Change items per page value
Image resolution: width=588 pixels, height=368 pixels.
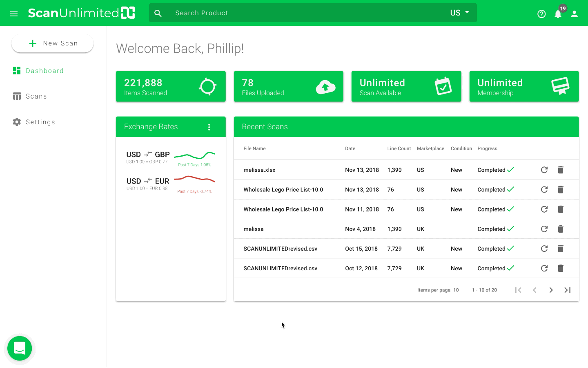(456, 290)
